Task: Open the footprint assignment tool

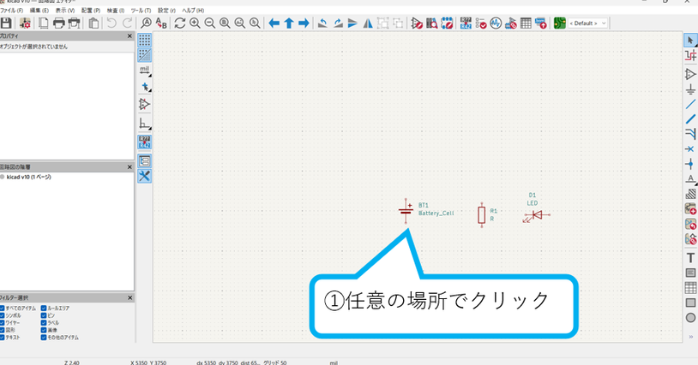Action: pos(511,23)
